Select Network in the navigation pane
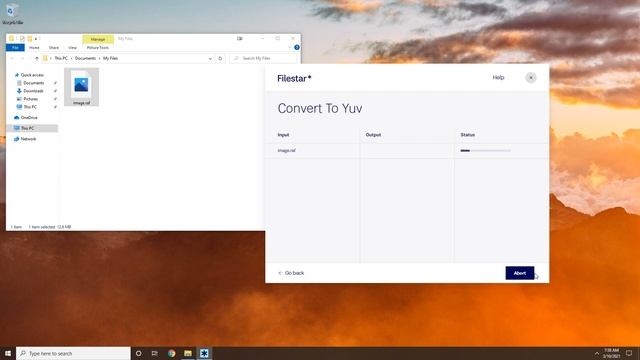Viewport: 640px width, 360px height. pos(28,139)
